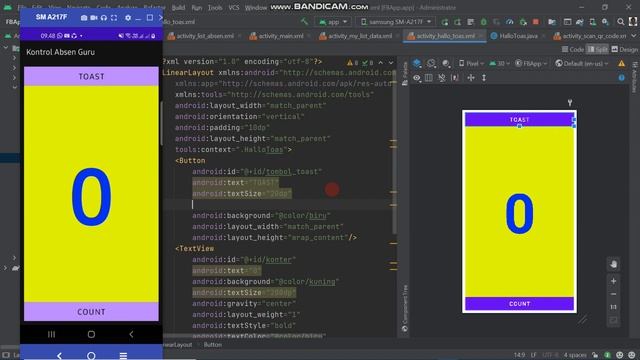640x360 pixels.
Task: Tap the phone's recent apps navigation button
Action: pos(51,334)
